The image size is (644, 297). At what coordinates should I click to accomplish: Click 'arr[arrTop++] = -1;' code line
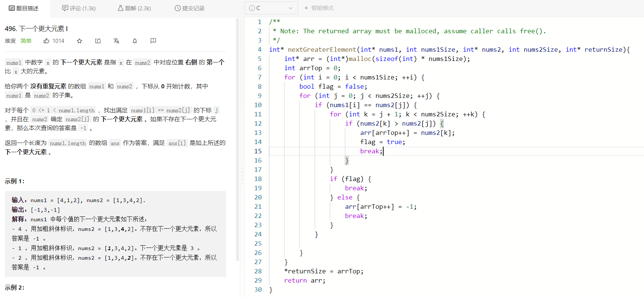coord(381,206)
